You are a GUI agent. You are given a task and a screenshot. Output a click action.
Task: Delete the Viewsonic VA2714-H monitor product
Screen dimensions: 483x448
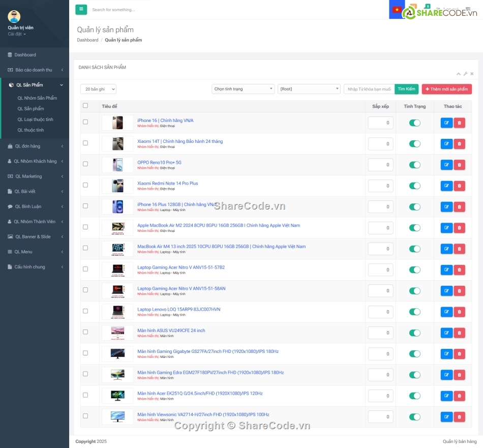[x=459, y=416]
